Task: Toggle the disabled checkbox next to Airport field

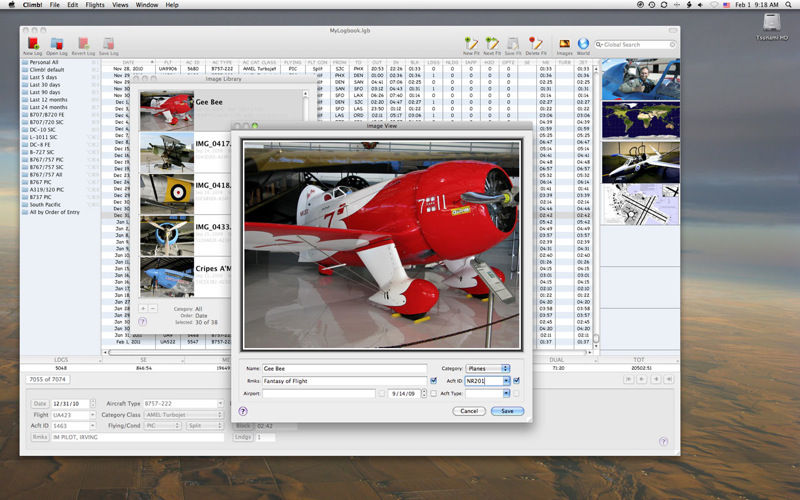Action: click(x=382, y=393)
